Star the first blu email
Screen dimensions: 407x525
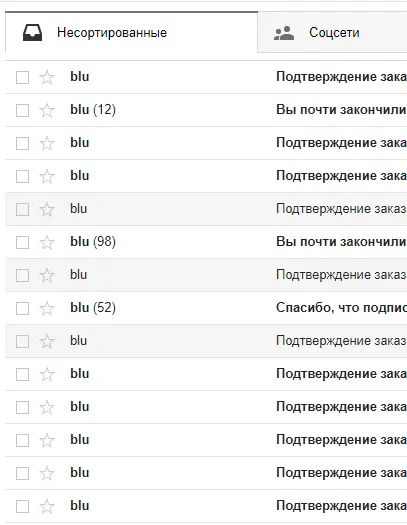47,78
